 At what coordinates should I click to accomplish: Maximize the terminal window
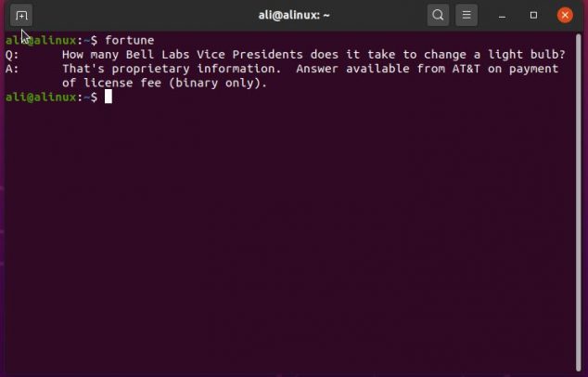click(533, 16)
